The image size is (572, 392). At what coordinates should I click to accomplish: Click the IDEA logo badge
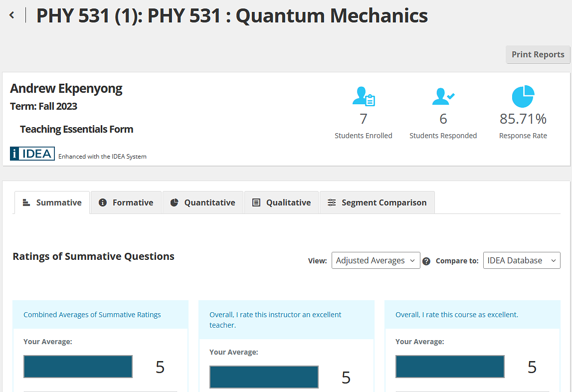[x=32, y=154]
